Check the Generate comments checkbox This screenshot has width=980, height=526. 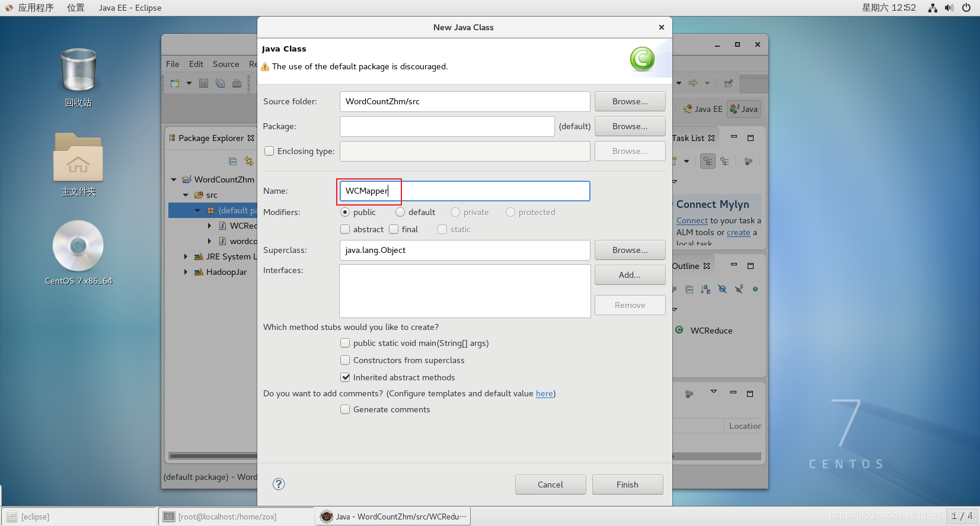345,409
